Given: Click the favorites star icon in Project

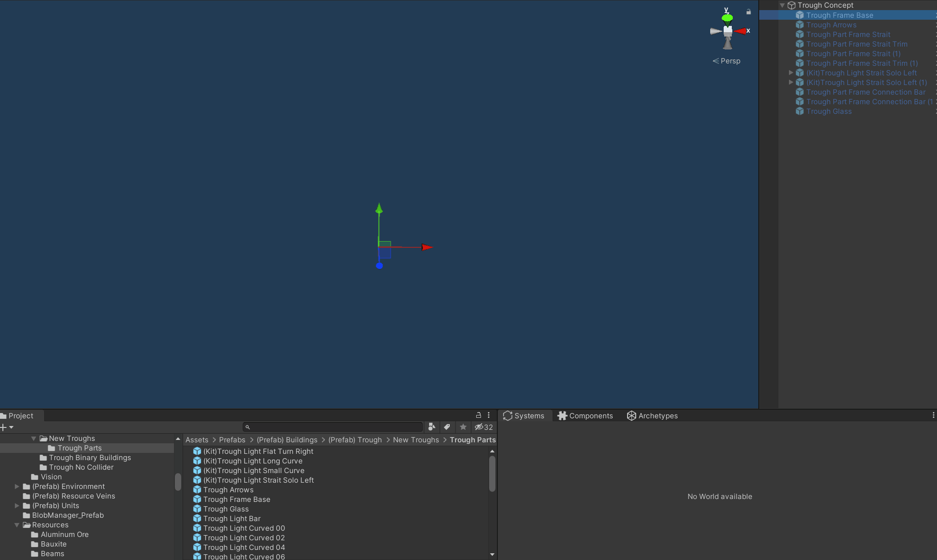Looking at the screenshot, I should [463, 427].
